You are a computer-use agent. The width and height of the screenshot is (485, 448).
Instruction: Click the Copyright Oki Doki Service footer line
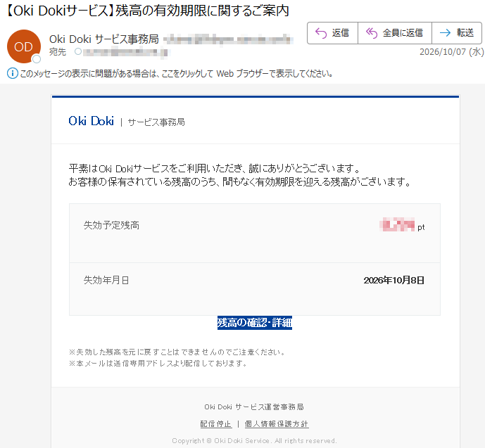(x=254, y=440)
